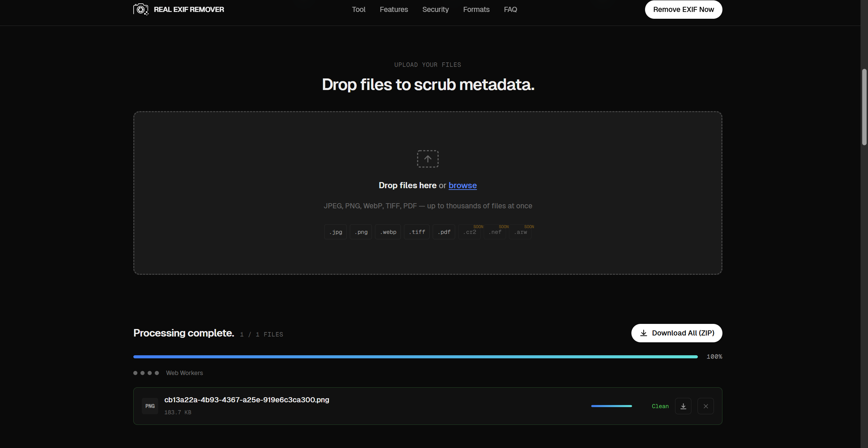868x448 pixels.
Task: Click the REAL EXIF REMOVER brand text
Action: click(189, 10)
